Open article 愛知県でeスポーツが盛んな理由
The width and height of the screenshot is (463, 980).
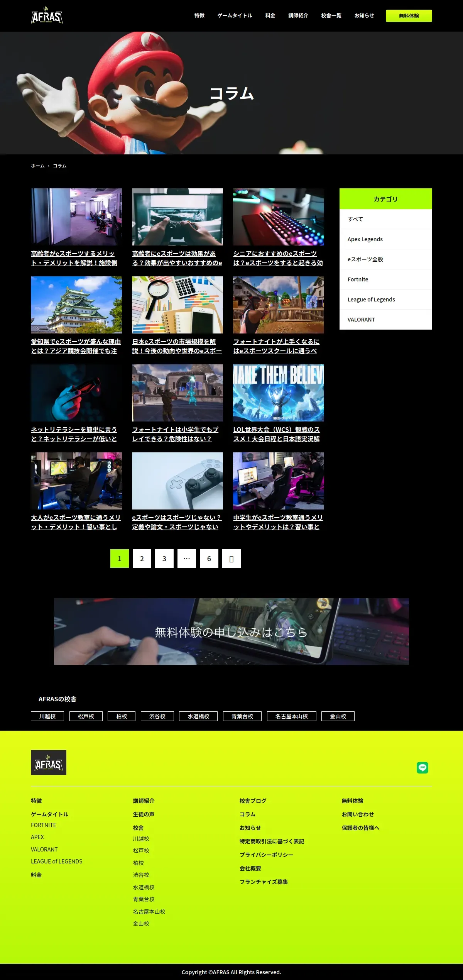pyautogui.click(x=76, y=346)
